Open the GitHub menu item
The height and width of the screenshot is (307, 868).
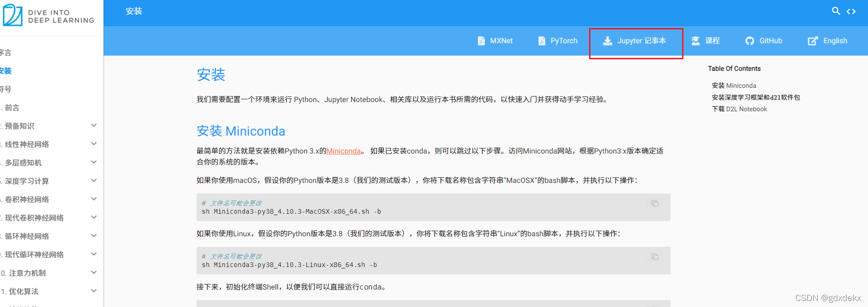(x=764, y=41)
